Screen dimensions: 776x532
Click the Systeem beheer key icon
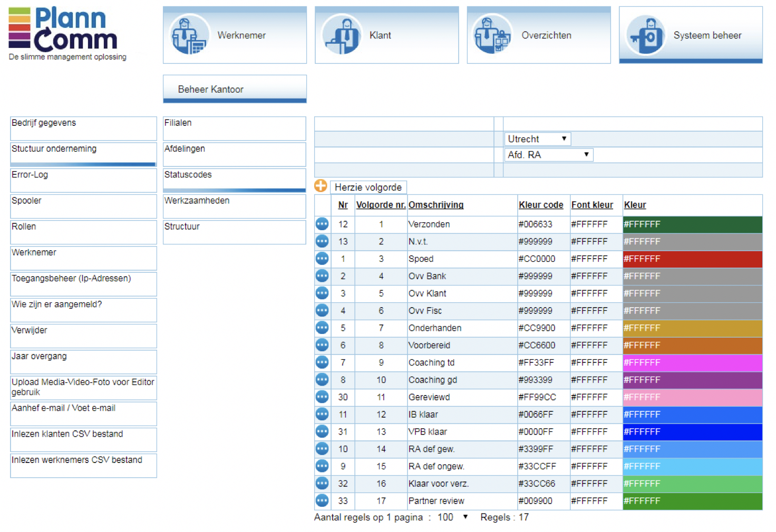[645, 35]
